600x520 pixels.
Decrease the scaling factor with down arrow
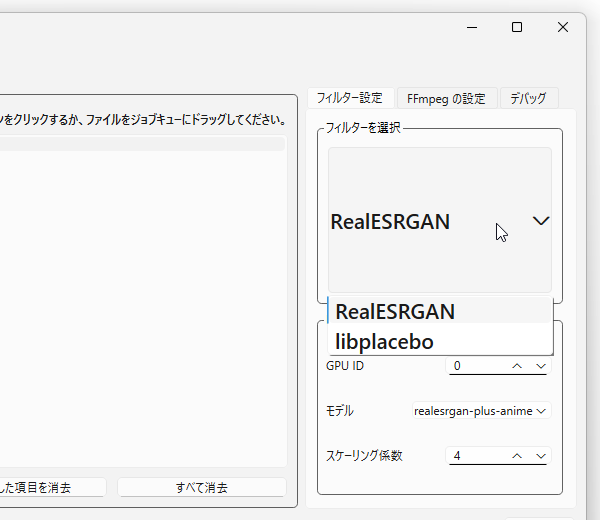click(541, 456)
